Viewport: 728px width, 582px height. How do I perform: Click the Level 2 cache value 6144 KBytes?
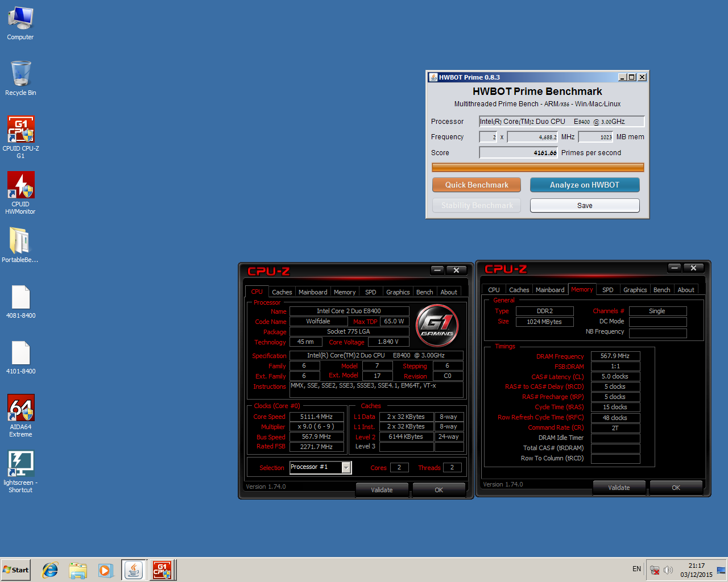406,436
